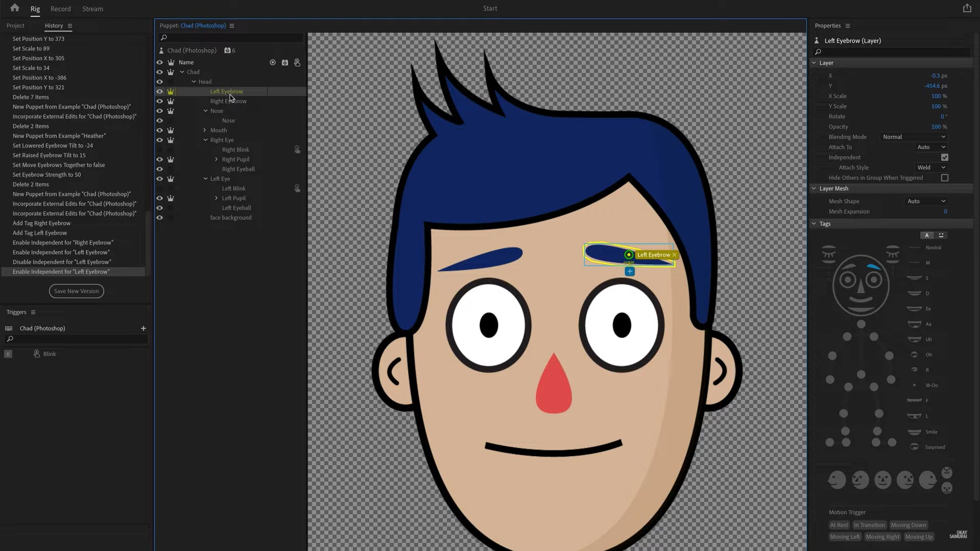This screenshot has height=551, width=980.
Task: Click the crown icon beside Right Eyebrow layer
Action: click(x=171, y=101)
